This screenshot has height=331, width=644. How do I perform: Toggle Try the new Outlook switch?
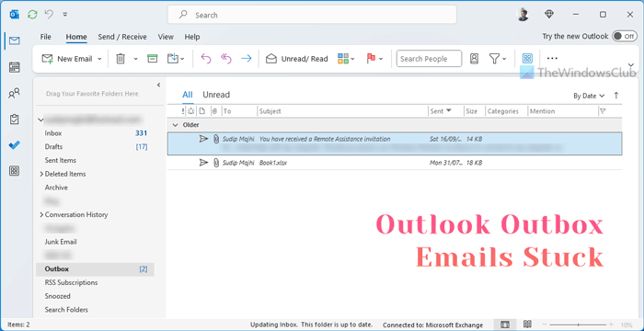[x=625, y=36]
